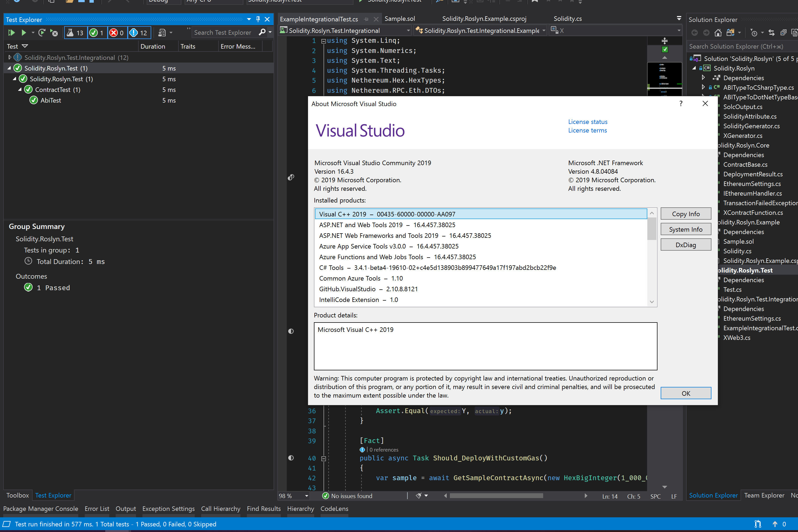Image resolution: width=798 pixels, height=532 pixels.
Task: Run failed tests icon in Test Explorer
Action: tap(54, 33)
